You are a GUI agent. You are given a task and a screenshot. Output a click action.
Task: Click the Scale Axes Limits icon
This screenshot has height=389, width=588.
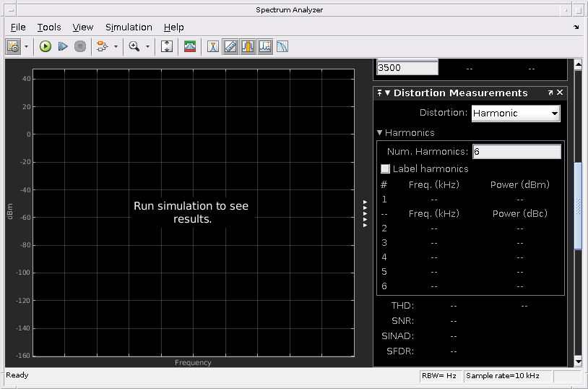click(167, 46)
